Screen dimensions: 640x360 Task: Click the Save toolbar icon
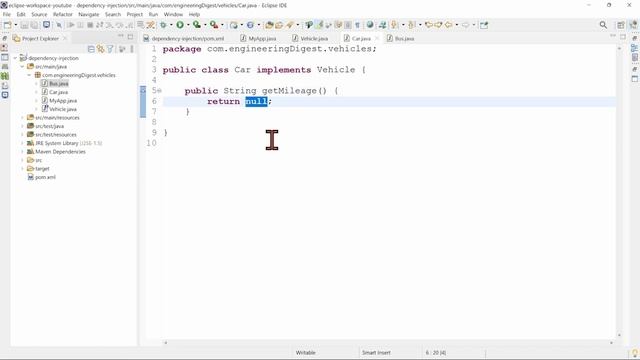[24, 25]
